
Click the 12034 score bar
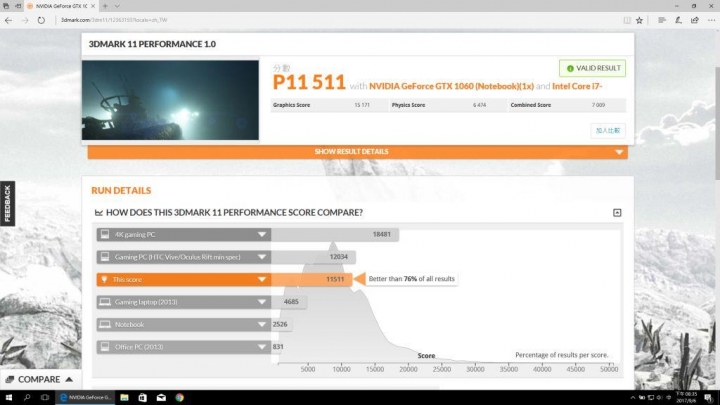(313, 257)
